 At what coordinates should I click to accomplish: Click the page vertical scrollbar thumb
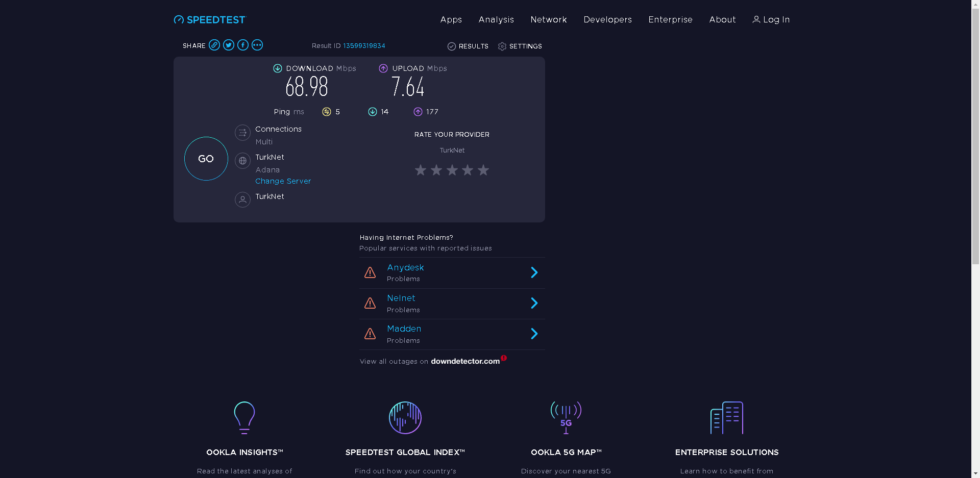pos(975,136)
